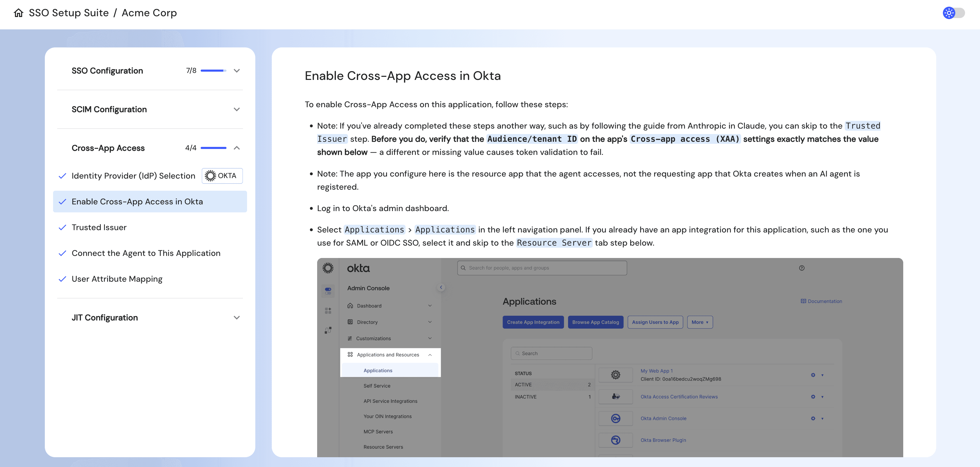Collapse the Okta admin sidebar arrow
Screen dimensions: 980x467
point(441,287)
